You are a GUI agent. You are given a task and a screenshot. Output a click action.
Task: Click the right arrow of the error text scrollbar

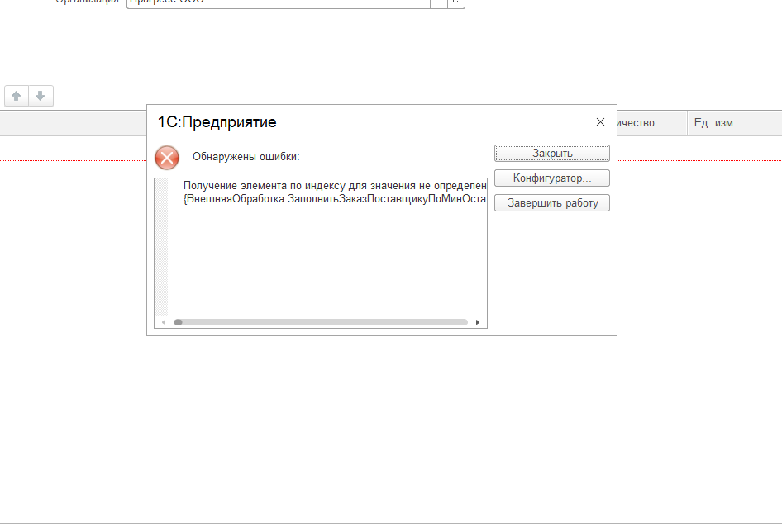pyautogui.click(x=478, y=322)
